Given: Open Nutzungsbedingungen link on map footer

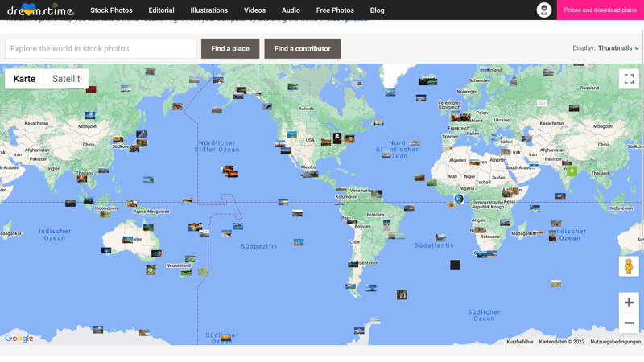Looking at the screenshot, I should pos(615,341).
